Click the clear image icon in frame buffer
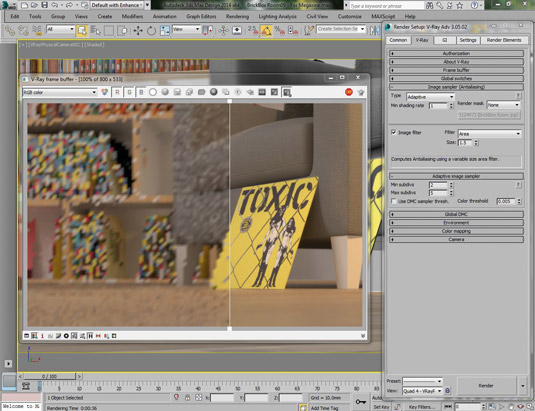The width and height of the screenshot is (535, 411). click(x=214, y=92)
